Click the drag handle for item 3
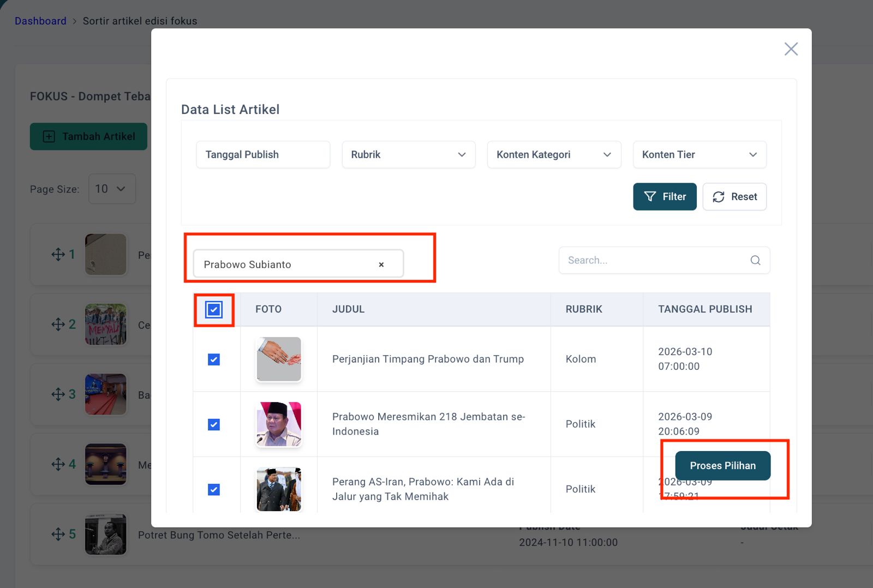 pyautogui.click(x=58, y=394)
